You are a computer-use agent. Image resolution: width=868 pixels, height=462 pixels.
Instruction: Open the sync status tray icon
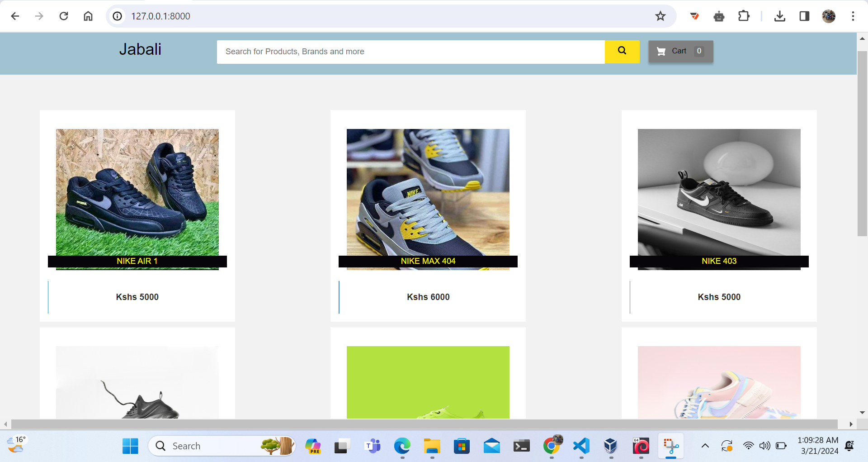pos(726,446)
